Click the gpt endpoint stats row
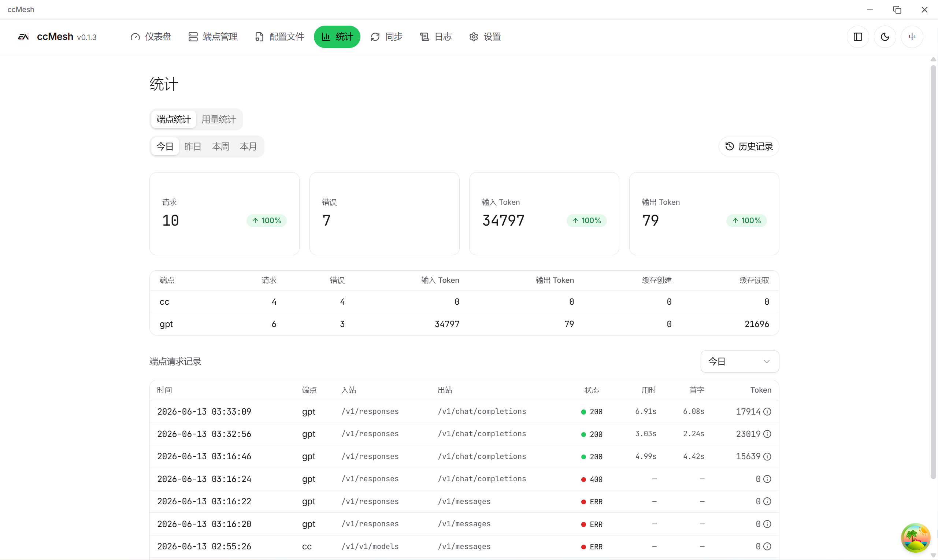The height and width of the screenshot is (560, 938). click(x=464, y=324)
